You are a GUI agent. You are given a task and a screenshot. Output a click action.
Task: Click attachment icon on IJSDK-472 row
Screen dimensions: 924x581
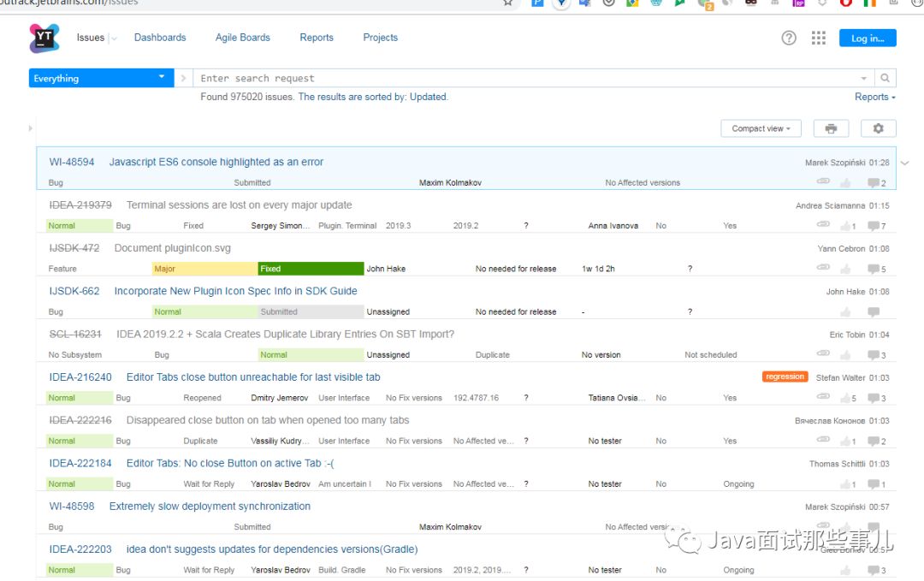pos(823,268)
